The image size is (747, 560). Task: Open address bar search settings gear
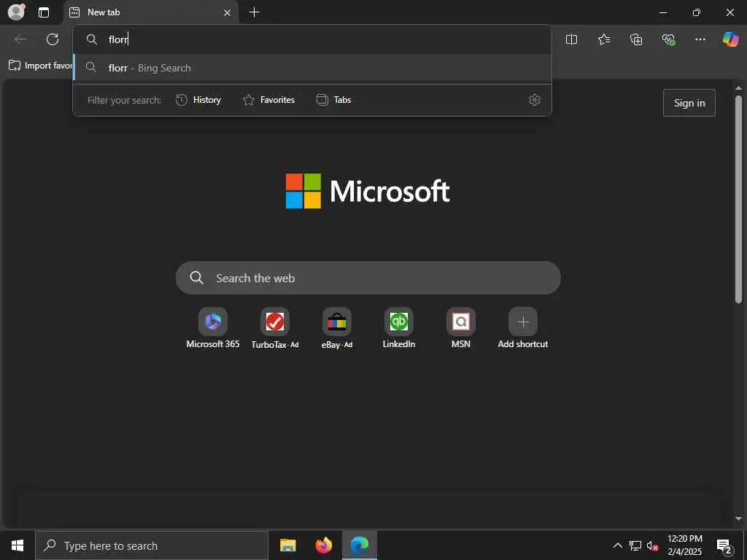coord(535,100)
